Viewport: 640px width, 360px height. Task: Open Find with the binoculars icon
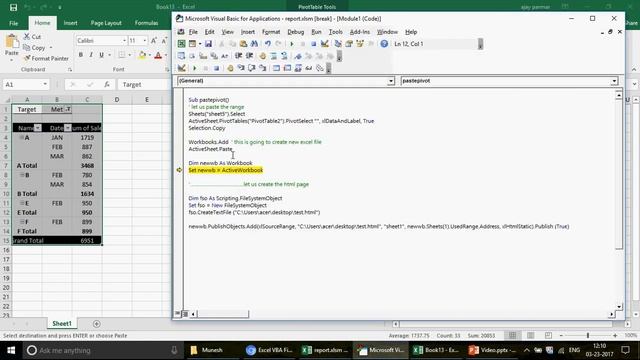point(254,44)
